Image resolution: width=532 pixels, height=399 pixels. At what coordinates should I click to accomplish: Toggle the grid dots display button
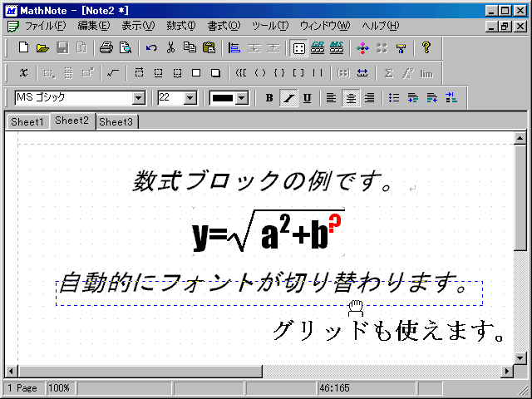(x=298, y=48)
